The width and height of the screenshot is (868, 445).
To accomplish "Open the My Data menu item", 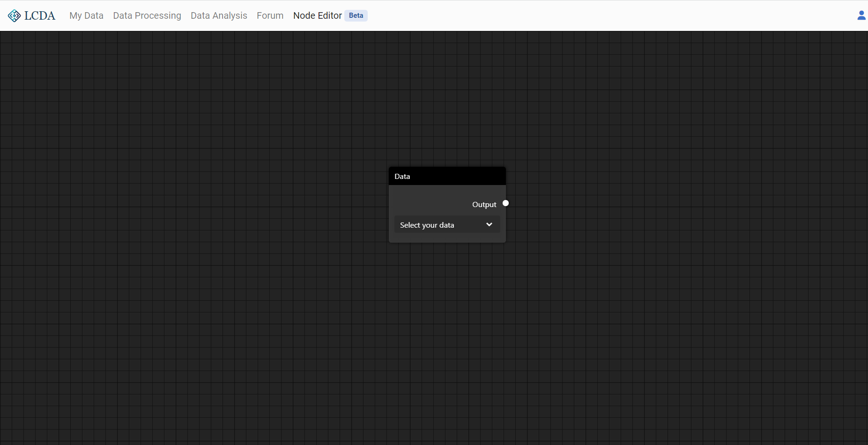I will pos(86,15).
